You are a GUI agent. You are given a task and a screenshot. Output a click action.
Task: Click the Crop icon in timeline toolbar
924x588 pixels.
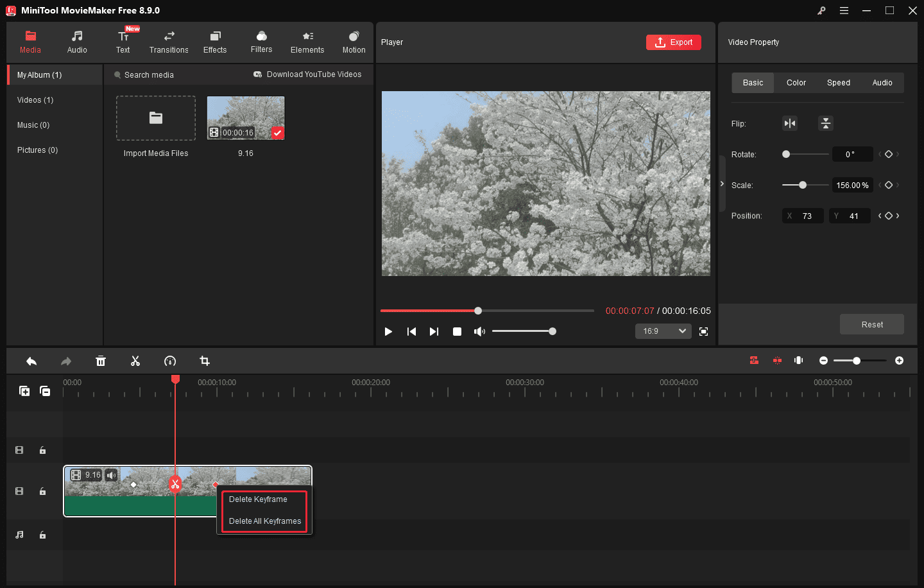pos(205,361)
